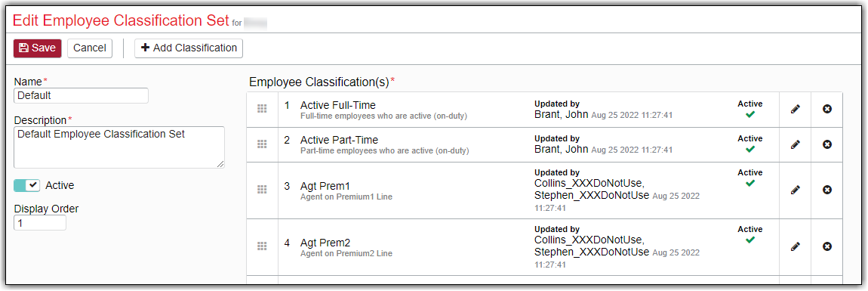
Task: Click the drag handle grid for Agt Prem2
Action: 263,246
